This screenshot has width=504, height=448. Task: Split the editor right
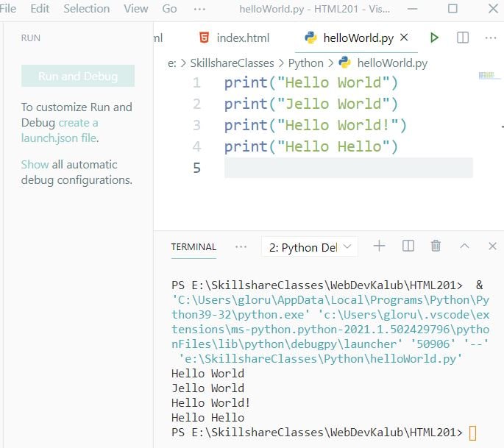(x=463, y=38)
